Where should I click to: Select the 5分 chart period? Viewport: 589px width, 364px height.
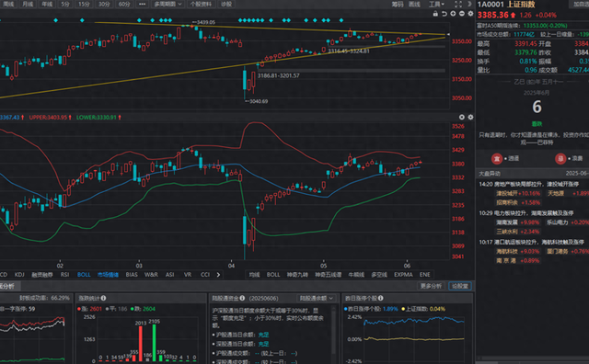65,4
